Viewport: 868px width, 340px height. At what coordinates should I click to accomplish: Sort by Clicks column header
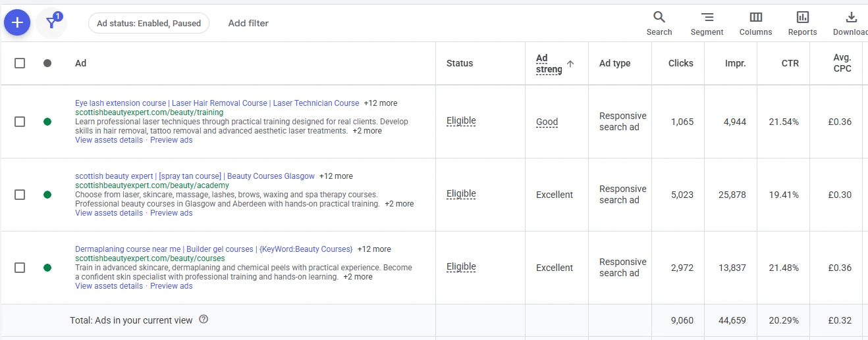pos(681,63)
